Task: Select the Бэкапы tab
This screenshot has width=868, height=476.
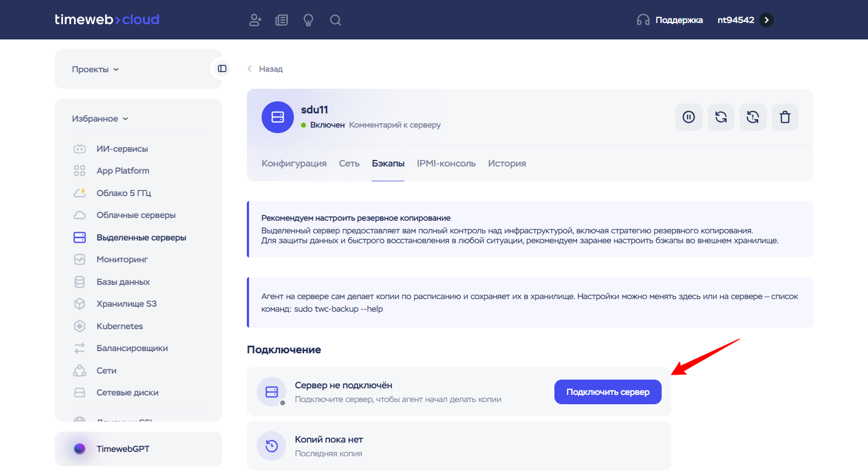Action: click(x=388, y=164)
